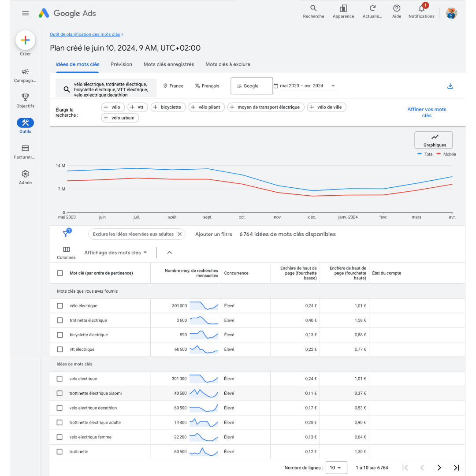Image resolution: width=476 pixels, height=476 pixels.
Task: Add 'bicyclette' to broaden search
Action: tap(168, 107)
